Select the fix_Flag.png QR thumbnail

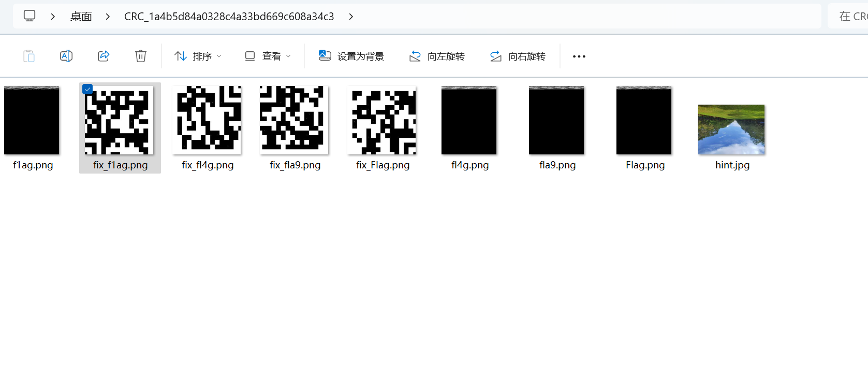(x=381, y=120)
